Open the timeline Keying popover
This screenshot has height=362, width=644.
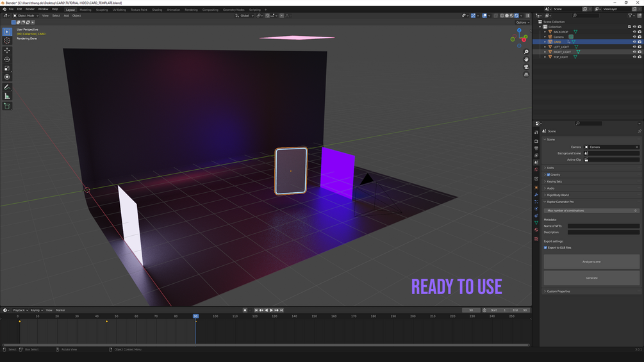[x=36, y=310]
